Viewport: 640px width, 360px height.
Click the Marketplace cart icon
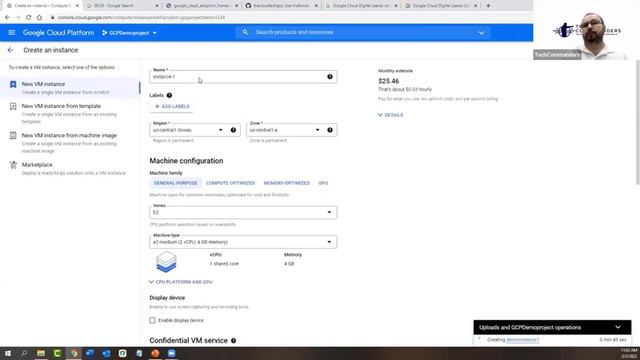13,165
